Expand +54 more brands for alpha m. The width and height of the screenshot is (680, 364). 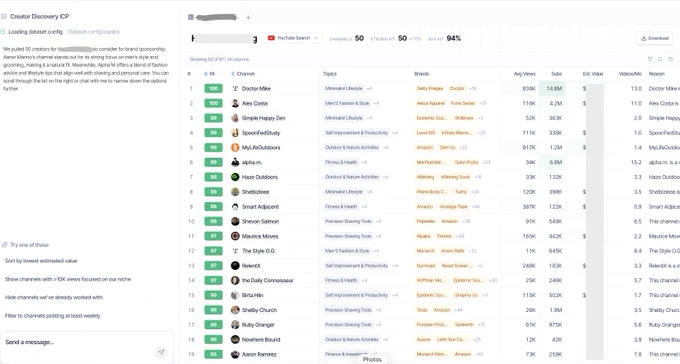487,162
